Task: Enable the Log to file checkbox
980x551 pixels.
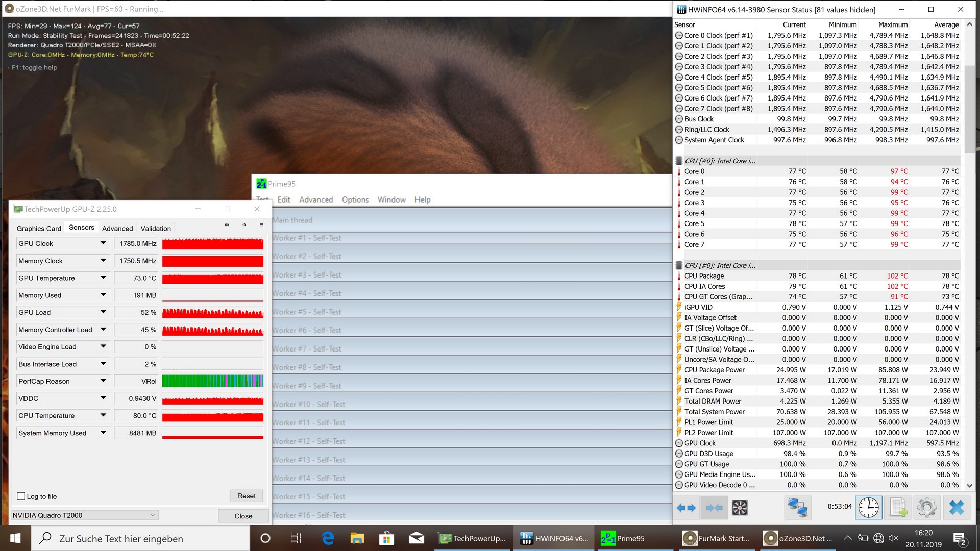Action: 21,496
